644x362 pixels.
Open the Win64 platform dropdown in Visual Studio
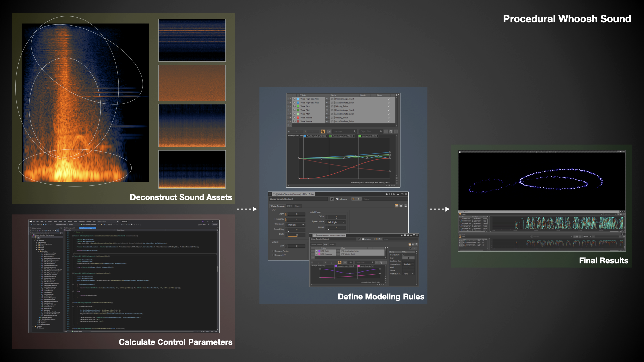(x=74, y=224)
